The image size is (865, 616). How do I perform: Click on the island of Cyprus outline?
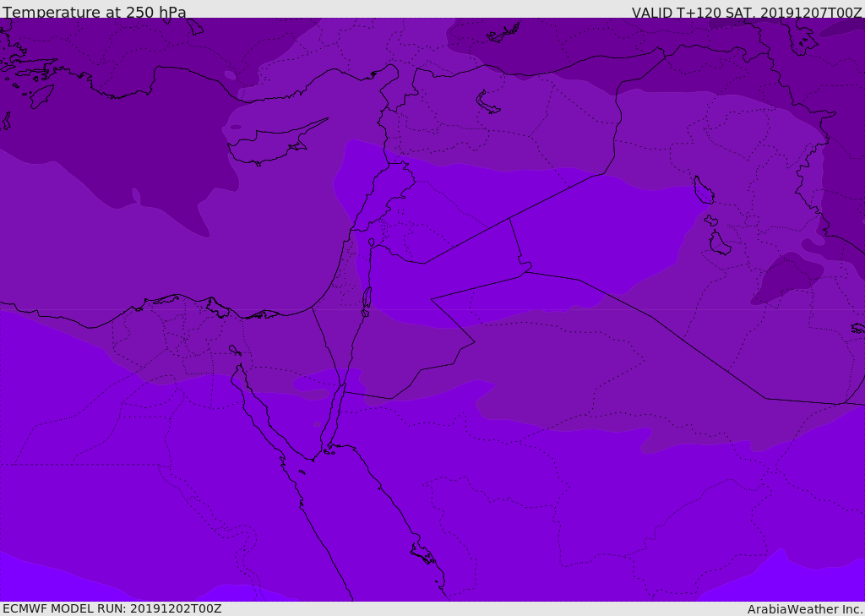click(276, 143)
